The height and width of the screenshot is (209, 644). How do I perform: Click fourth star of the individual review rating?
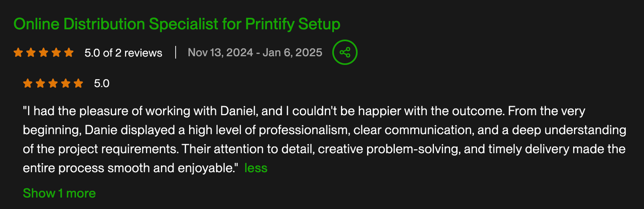66,83
